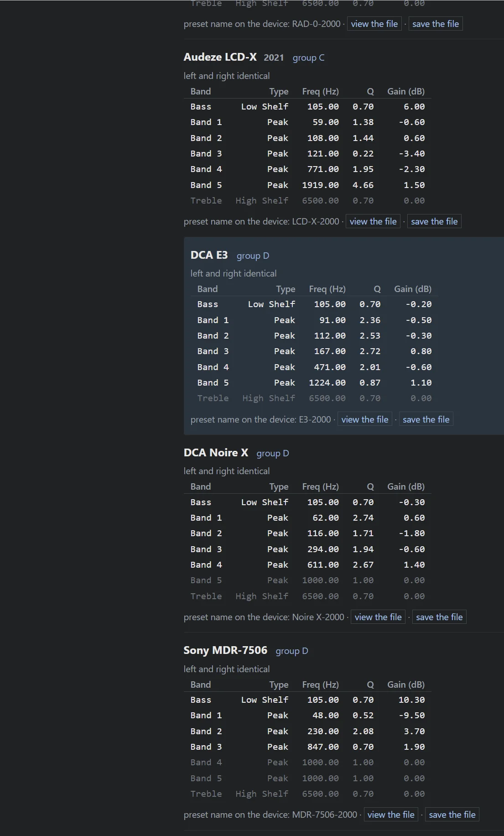The height and width of the screenshot is (836, 504).
Task: Click 'Freq (Hz)' column header in DCA E3 table
Action: click(x=327, y=289)
